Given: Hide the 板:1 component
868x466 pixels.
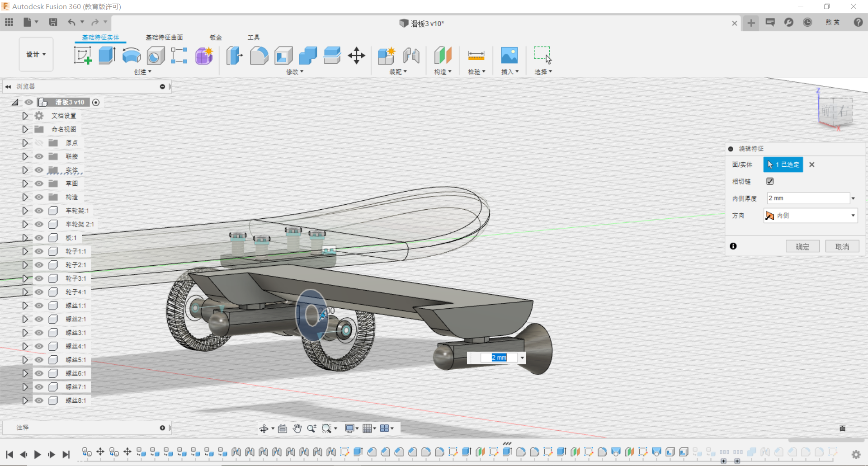Looking at the screenshot, I should [39, 238].
